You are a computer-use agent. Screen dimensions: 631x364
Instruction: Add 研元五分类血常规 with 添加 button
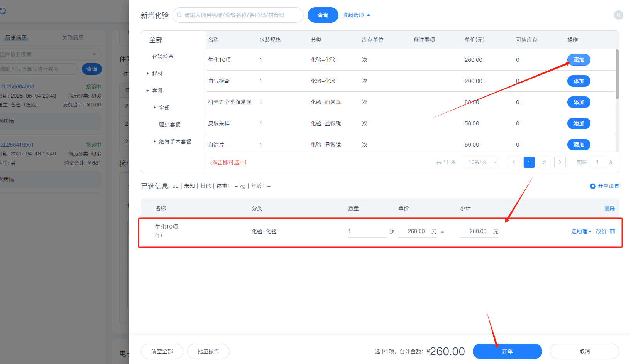pyautogui.click(x=579, y=102)
